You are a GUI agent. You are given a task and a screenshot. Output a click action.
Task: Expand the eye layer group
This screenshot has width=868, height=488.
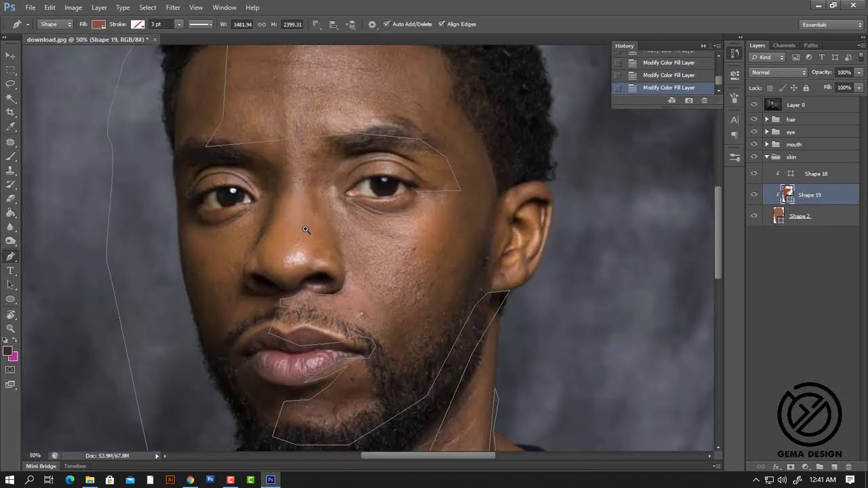pyautogui.click(x=767, y=132)
